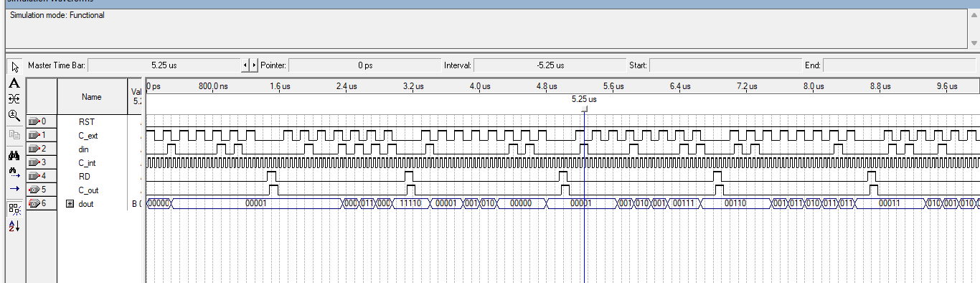Select the C_ext signal name
This screenshot has width=980, height=283.
(x=88, y=136)
